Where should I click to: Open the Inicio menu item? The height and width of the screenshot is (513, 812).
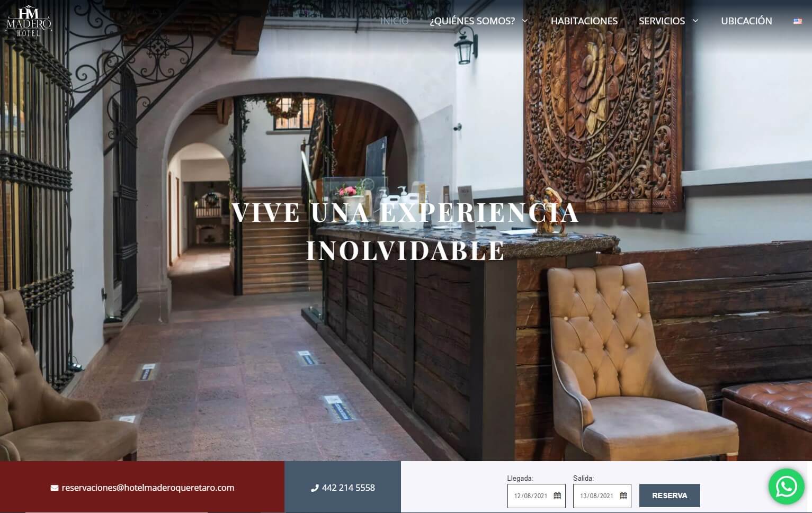pyautogui.click(x=395, y=21)
